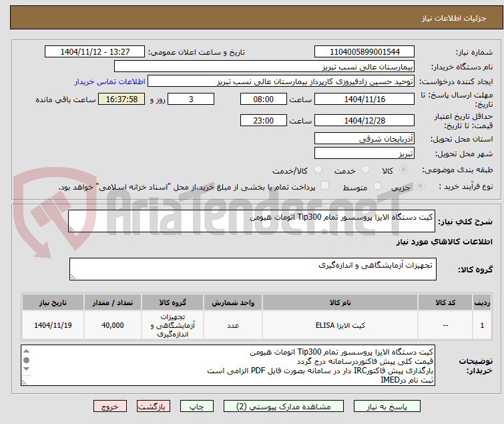Click the scrollbar thumb in buyer notes
This screenshot has height=424, width=504.
(x=26, y=360)
